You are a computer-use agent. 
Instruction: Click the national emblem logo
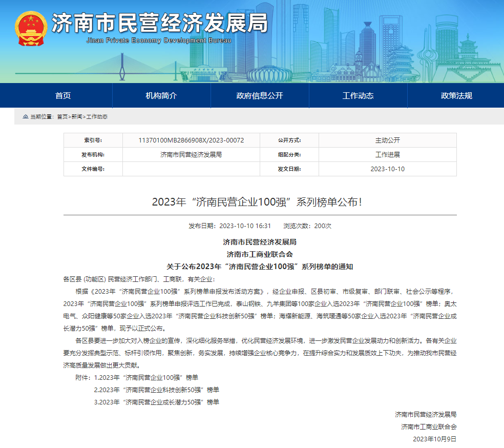pyautogui.click(x=30, y=28)
